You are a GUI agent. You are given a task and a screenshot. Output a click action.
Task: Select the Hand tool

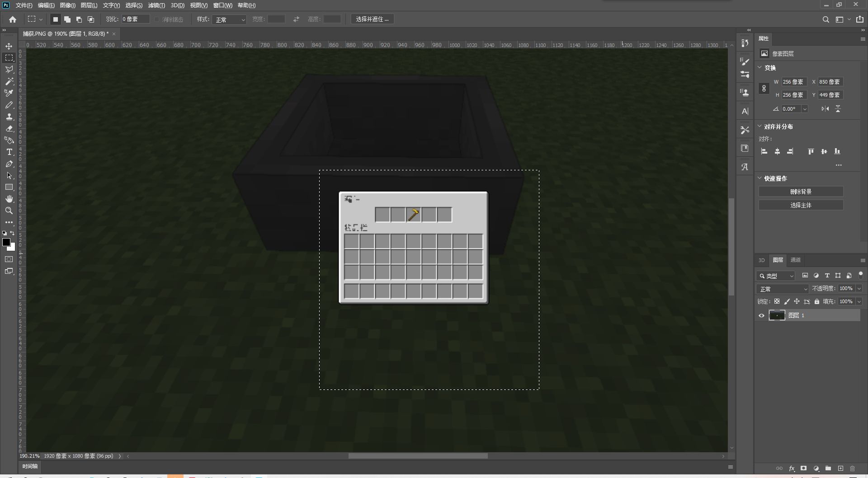[x=9, y=199]
